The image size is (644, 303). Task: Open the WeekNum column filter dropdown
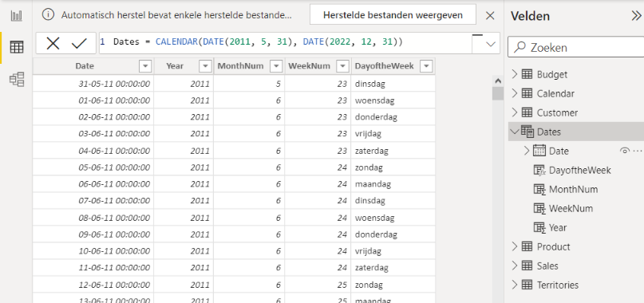click(342, 66)
